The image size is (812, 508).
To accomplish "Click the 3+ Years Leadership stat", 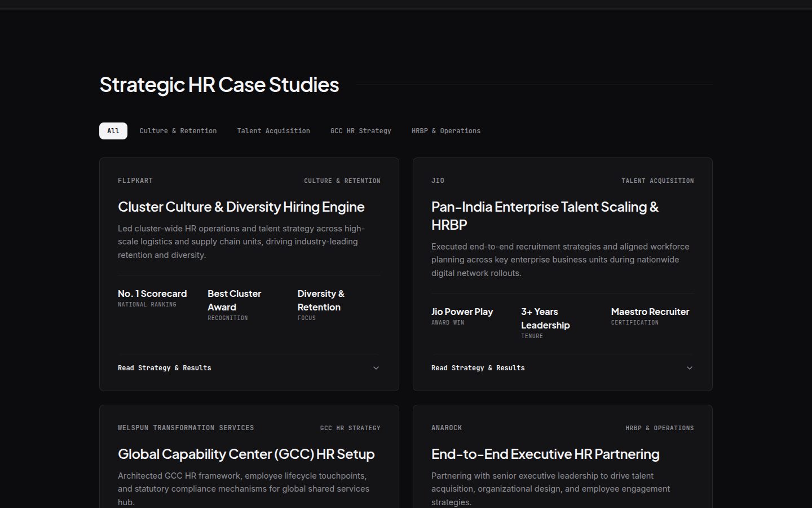I will 545,319.
